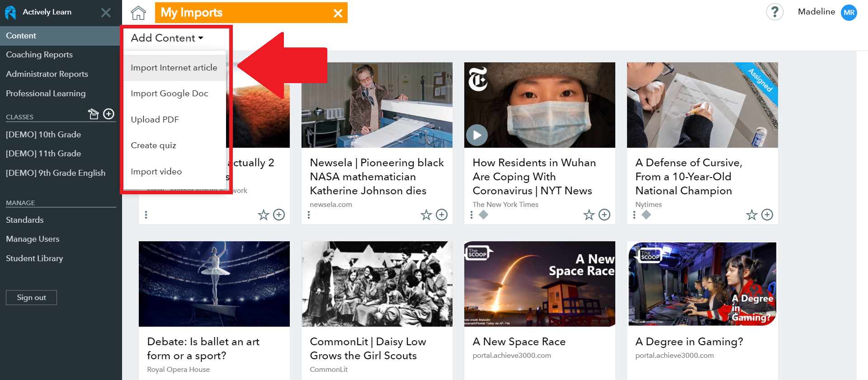Open the Katherine Johnson article thumbnail

377,105
